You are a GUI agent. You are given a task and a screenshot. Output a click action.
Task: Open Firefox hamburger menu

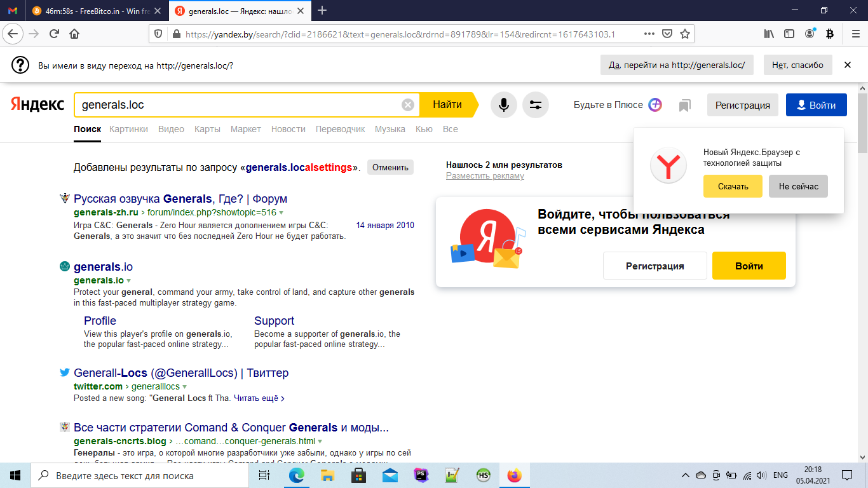click(x=853, y=34)
